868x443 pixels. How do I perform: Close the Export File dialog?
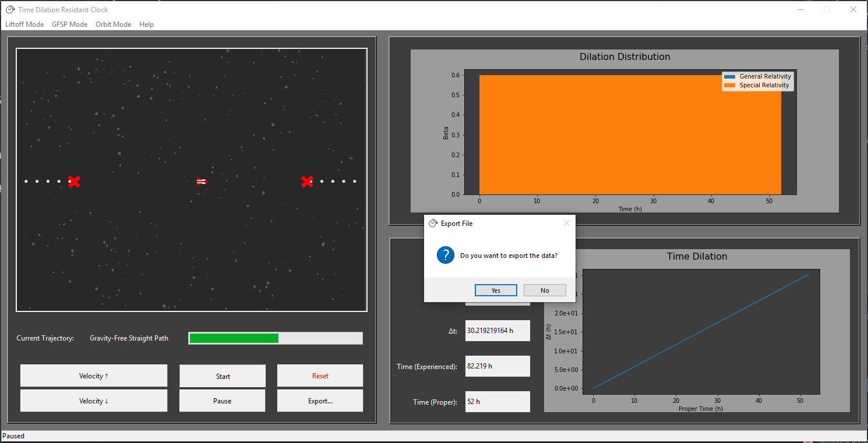pyautogui.click(x=567, y=224)
